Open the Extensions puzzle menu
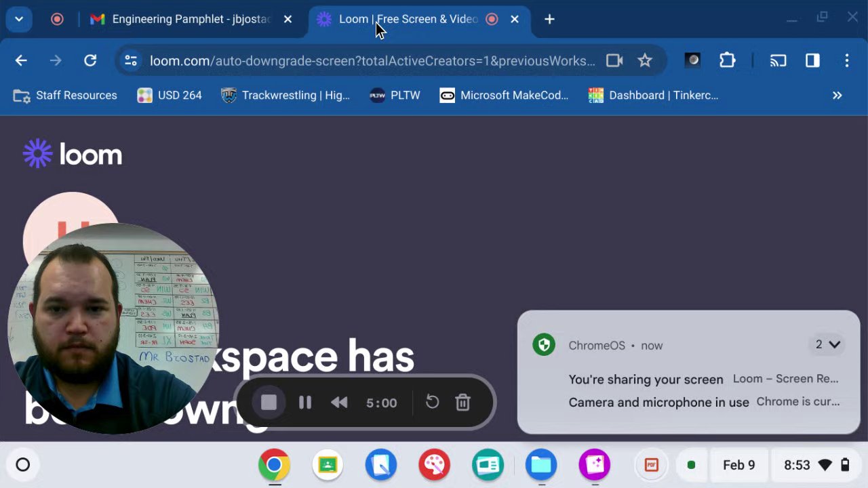The height and width of the screenshot is (488, 868). [x=727, y=61]
